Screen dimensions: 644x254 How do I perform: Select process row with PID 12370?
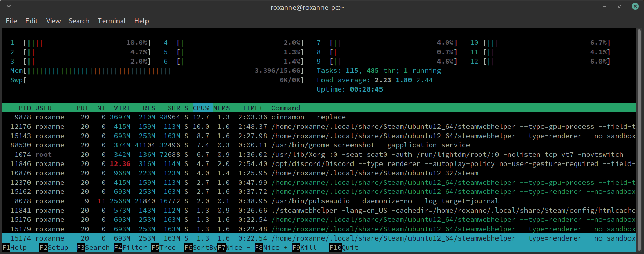tap(319, 183)
